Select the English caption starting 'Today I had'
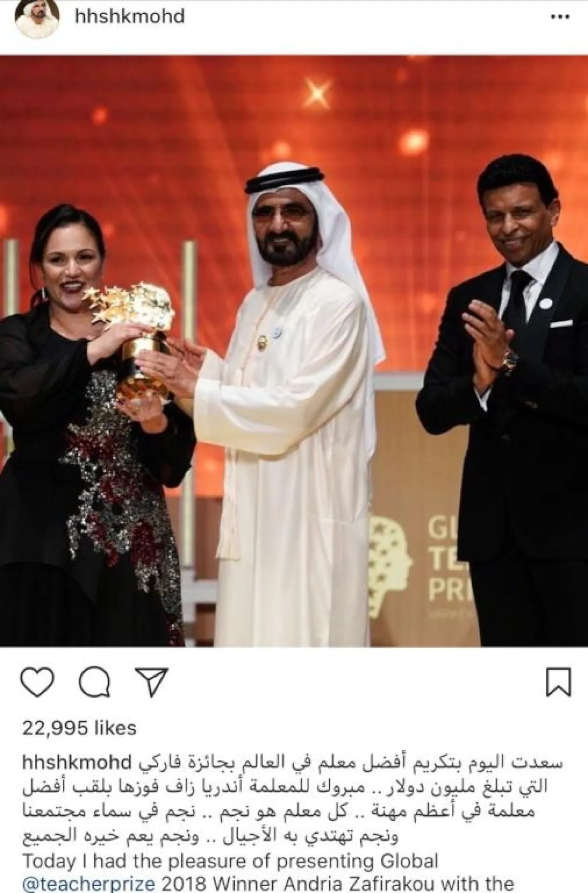The height and width of the screenshot is (893, 588). coord(268,872)
